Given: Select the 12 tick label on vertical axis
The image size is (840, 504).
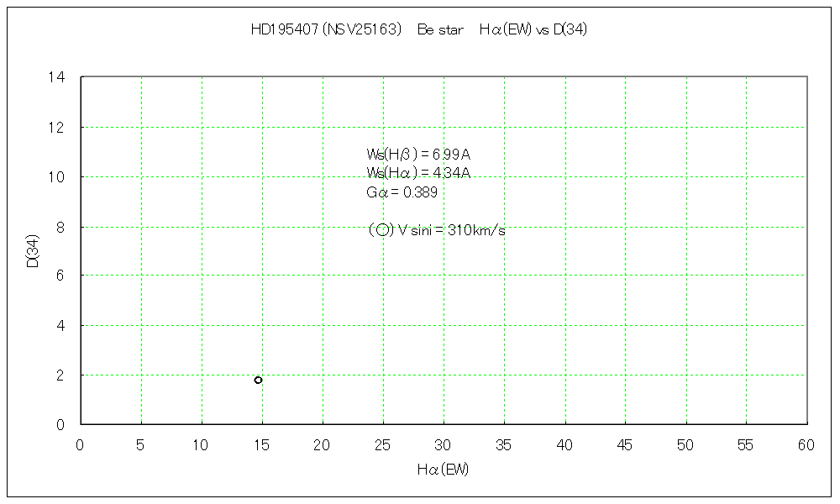Looking at the screenshot, I should pyautogui.click(x=56, y=128).
